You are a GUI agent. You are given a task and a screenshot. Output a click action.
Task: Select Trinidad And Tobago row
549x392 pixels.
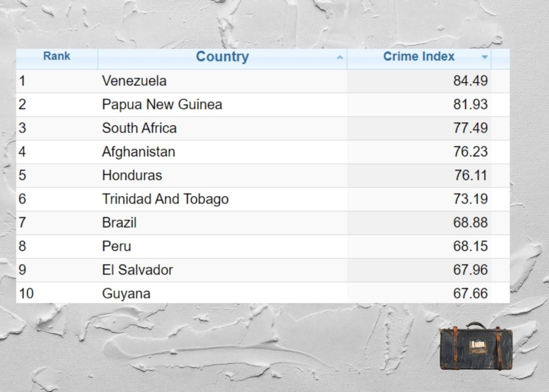coord(165,199)
